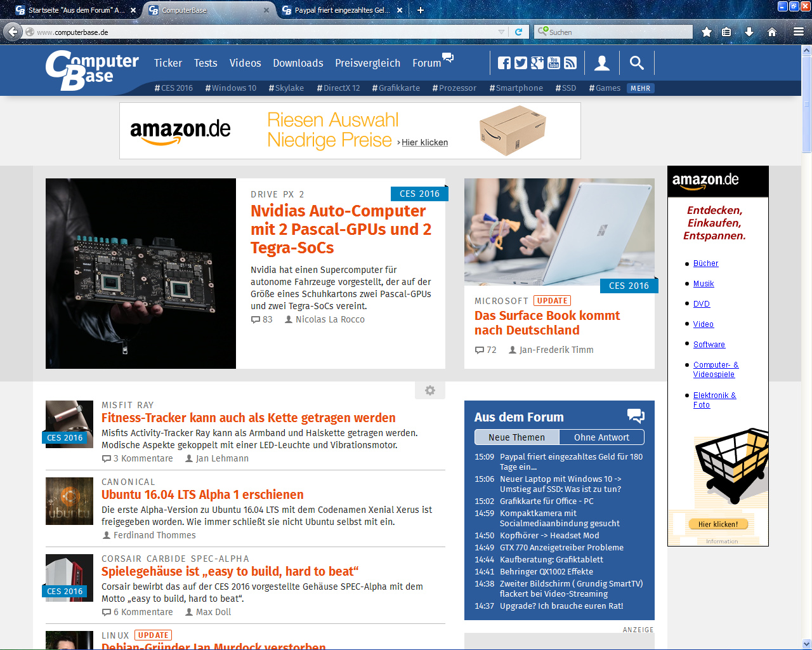
Task: Expand the MEHR topics button
Action: click(x=641, y=88)
